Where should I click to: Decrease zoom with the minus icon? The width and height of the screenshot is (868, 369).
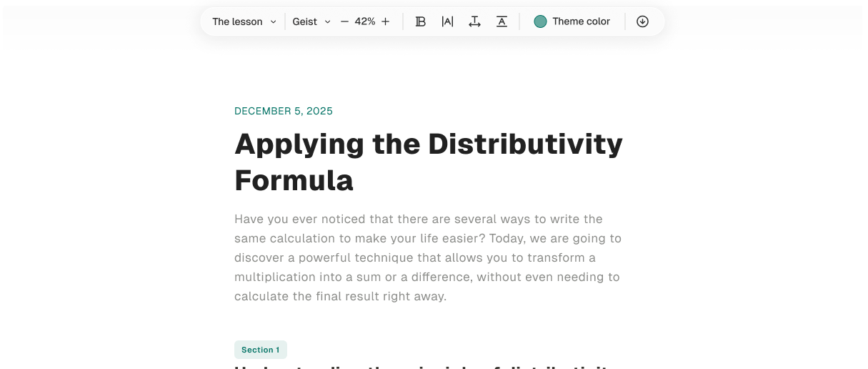pyautogui.click(x=344, y=21)
